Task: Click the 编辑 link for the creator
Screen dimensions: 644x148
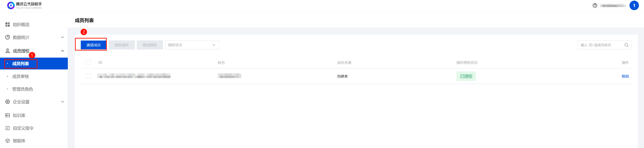Action: (625, 76)
